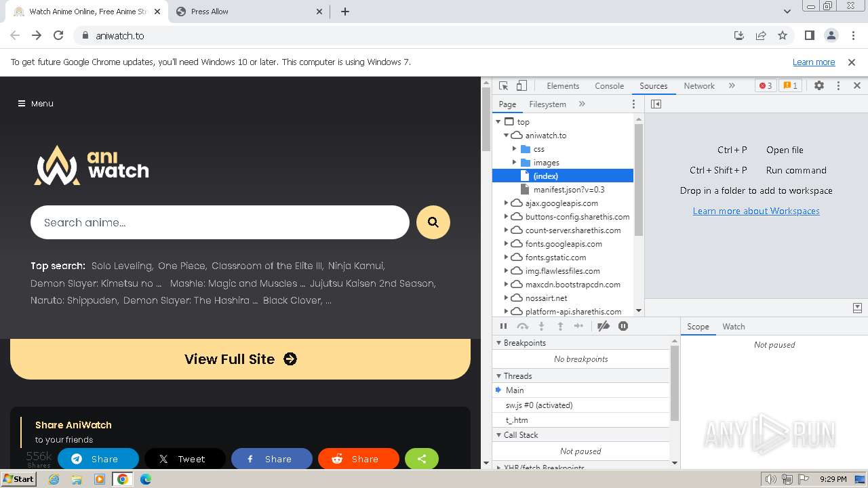Image resolution: width=868 pixels, height=488 pixels.
Task: Collapse the top frame tree node
Action: pyautogui.click(x=498, y=122)
